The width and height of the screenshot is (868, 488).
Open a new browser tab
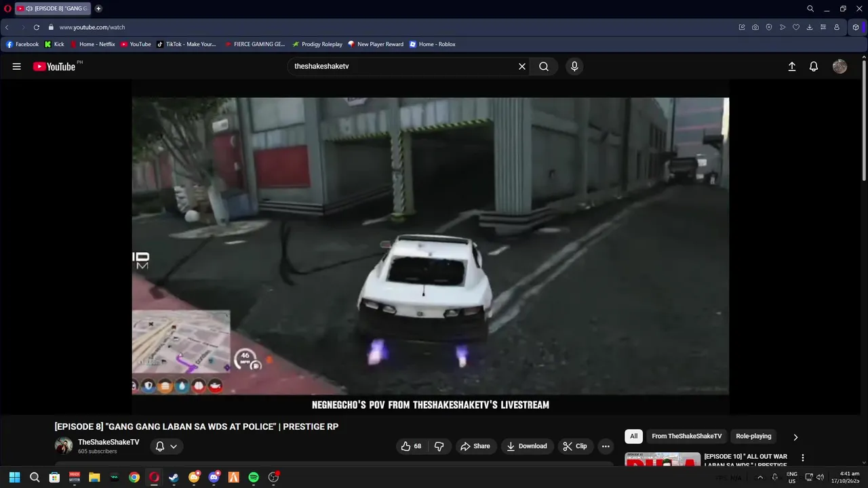point(98,8)
